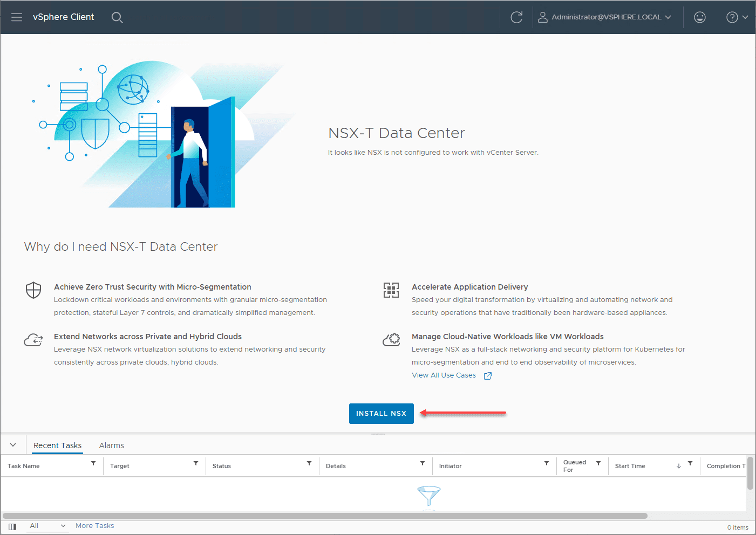Image resolution: width=756 pixels, height=535 pixels.
Task: Click the Achieve Zero Trust Security heading
Action: pos(153,287)
